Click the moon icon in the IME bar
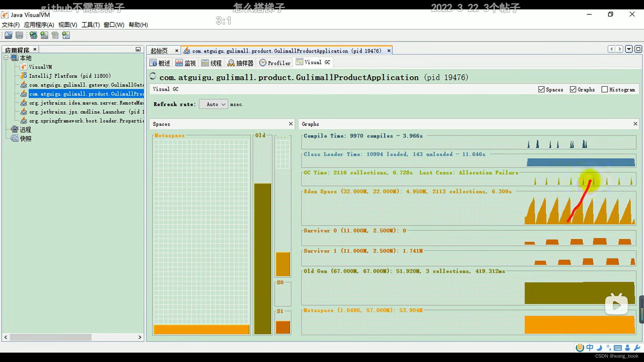The width and height of the screenshot is (644, 362). click(599, 348)
